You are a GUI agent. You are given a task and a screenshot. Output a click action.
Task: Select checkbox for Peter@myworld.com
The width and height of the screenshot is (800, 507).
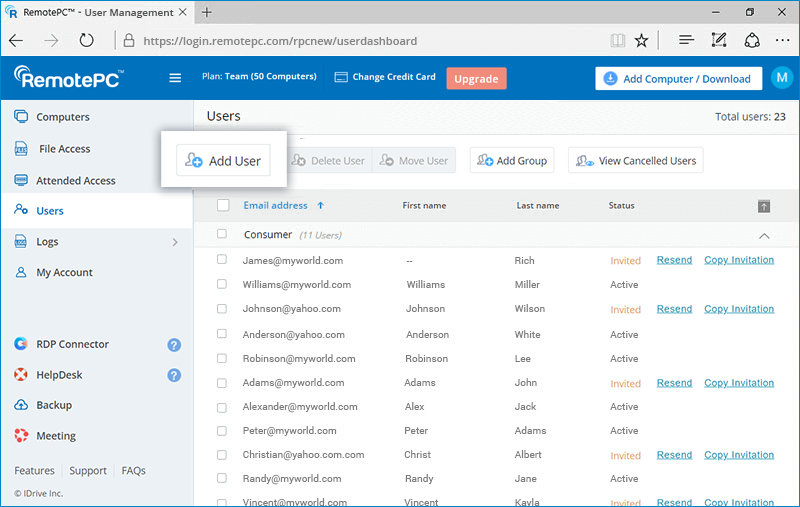tap(222, 431)
